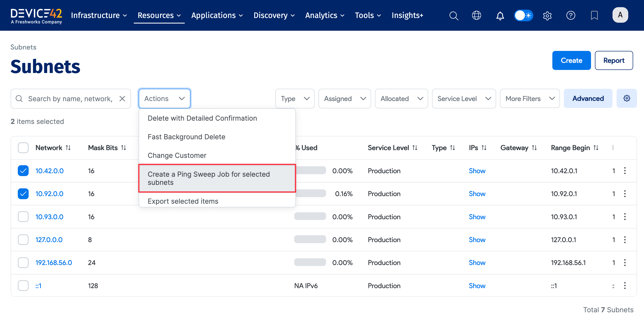644x328 pixels.
Task: Click the bookmark icon in header
Action: tap(594, 16)
